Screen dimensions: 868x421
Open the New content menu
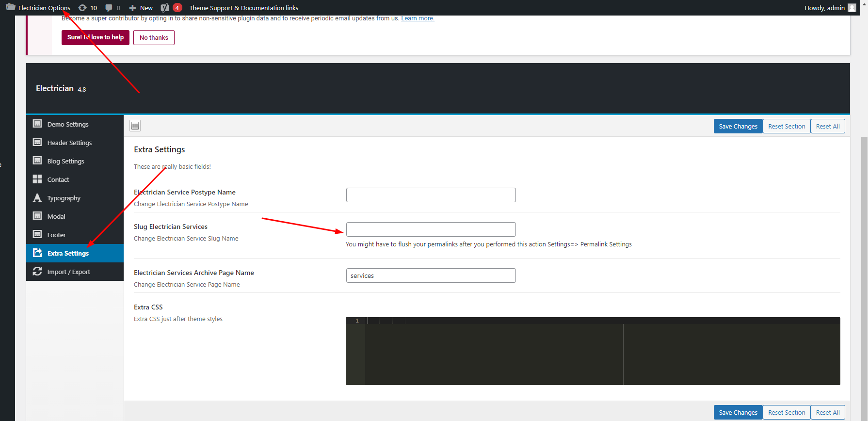click(141, 8)
